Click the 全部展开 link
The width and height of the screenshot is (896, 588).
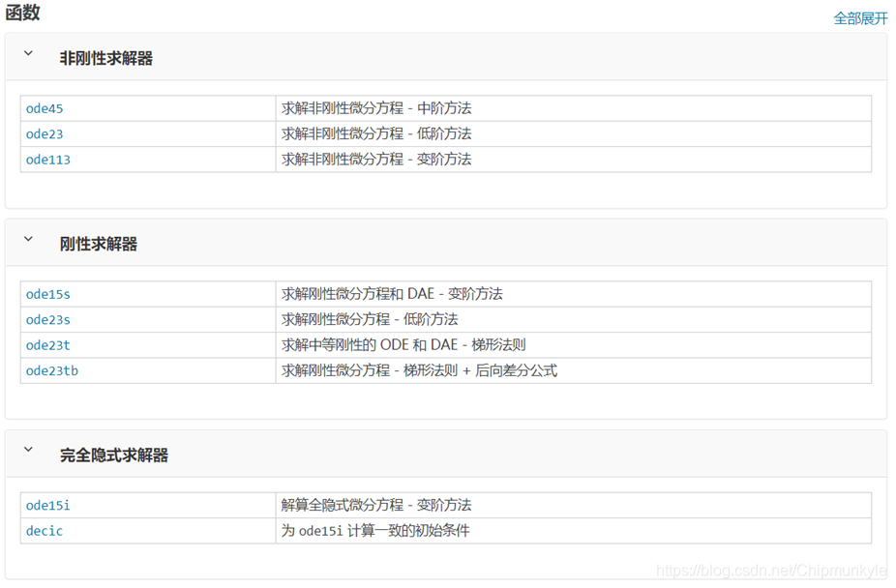point(861,17)
